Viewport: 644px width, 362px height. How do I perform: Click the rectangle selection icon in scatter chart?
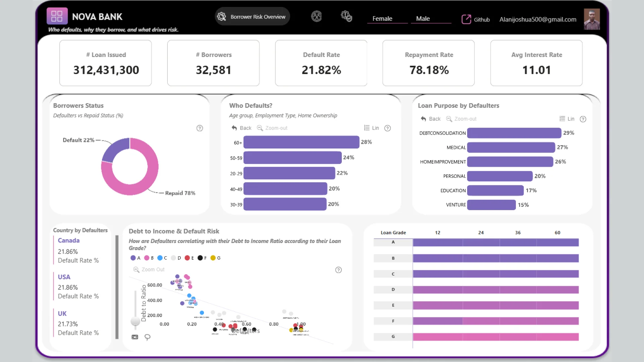point(135,337)
